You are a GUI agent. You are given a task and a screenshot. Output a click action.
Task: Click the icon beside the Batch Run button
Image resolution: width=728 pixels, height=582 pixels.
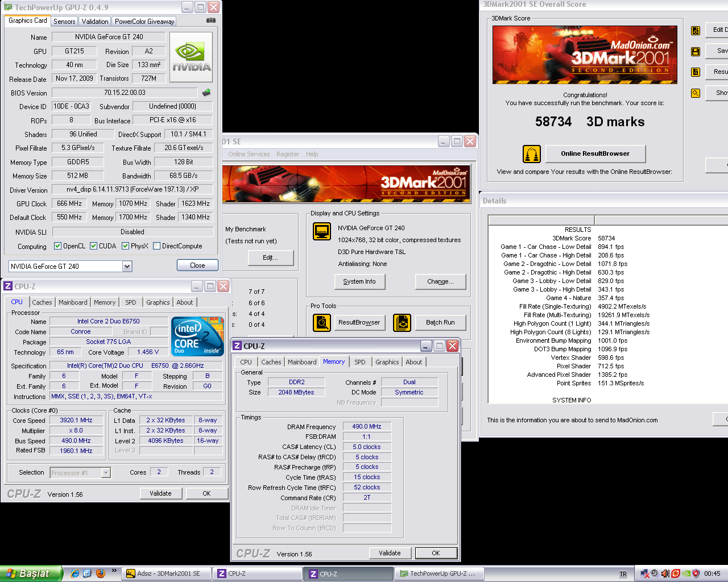pos(402,322)
